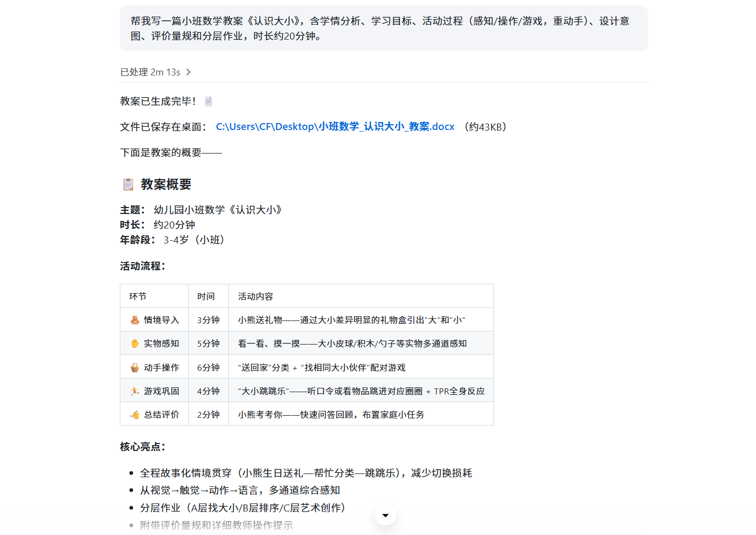The height and width of the screenshot is (535, 756).
Task: Click the "送回家"分类 activity description cell
Action: click(361, 368)
